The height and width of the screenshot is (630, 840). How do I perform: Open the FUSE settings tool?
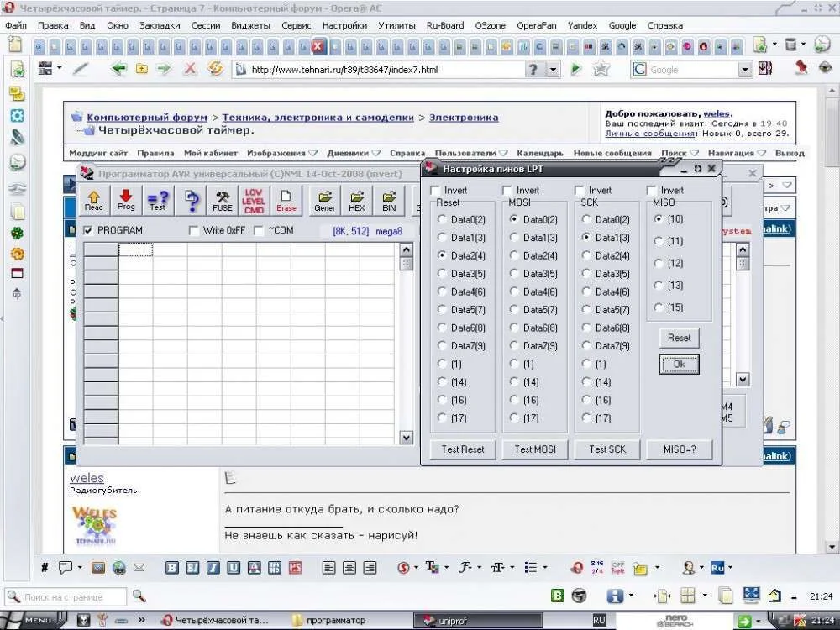(223, 199)
